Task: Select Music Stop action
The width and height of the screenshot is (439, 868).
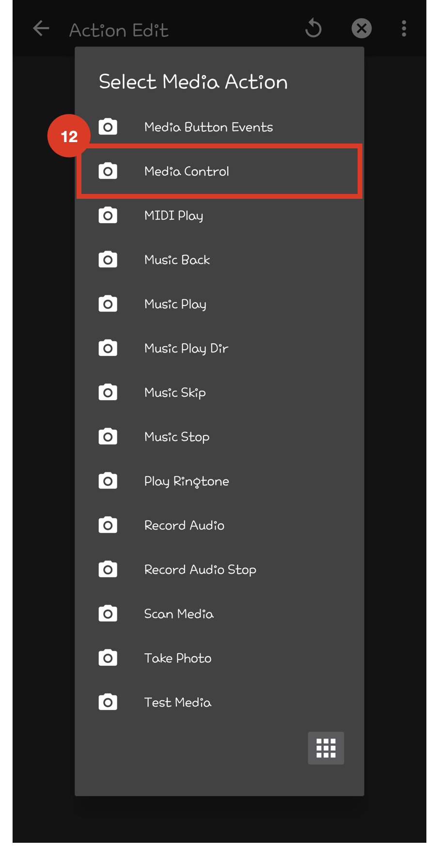Action: (x=177, y=437)
